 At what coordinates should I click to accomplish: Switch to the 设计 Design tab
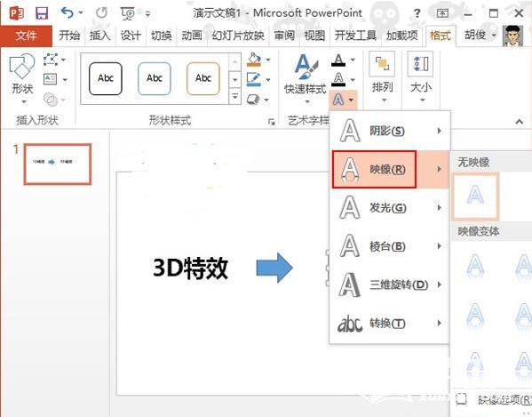pos(131,36)
